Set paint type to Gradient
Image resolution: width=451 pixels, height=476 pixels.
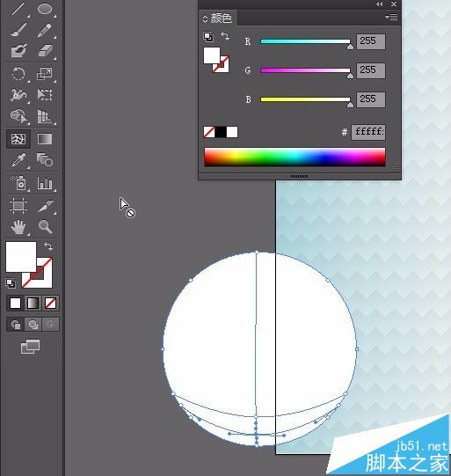[33, 303]
